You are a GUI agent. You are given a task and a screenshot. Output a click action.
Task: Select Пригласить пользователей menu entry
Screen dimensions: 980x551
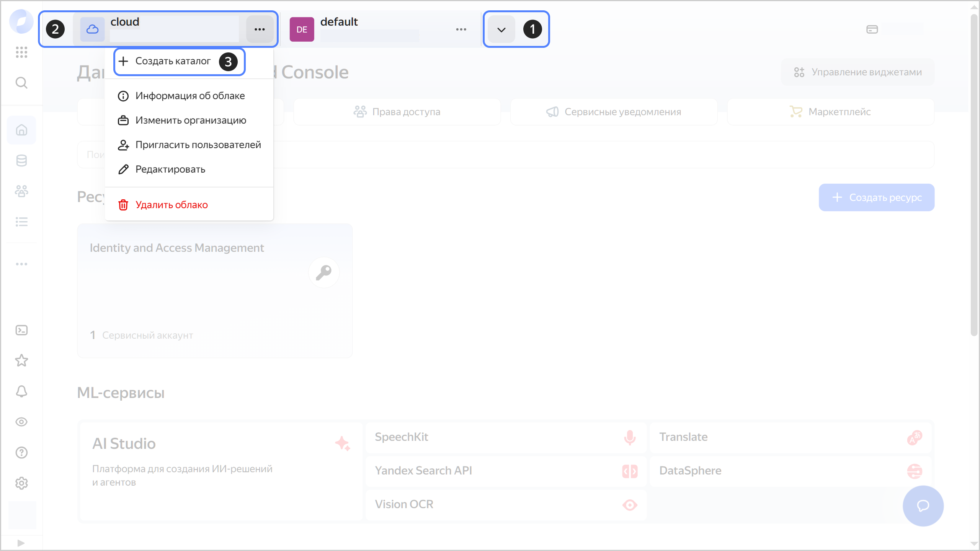(198, 145)
